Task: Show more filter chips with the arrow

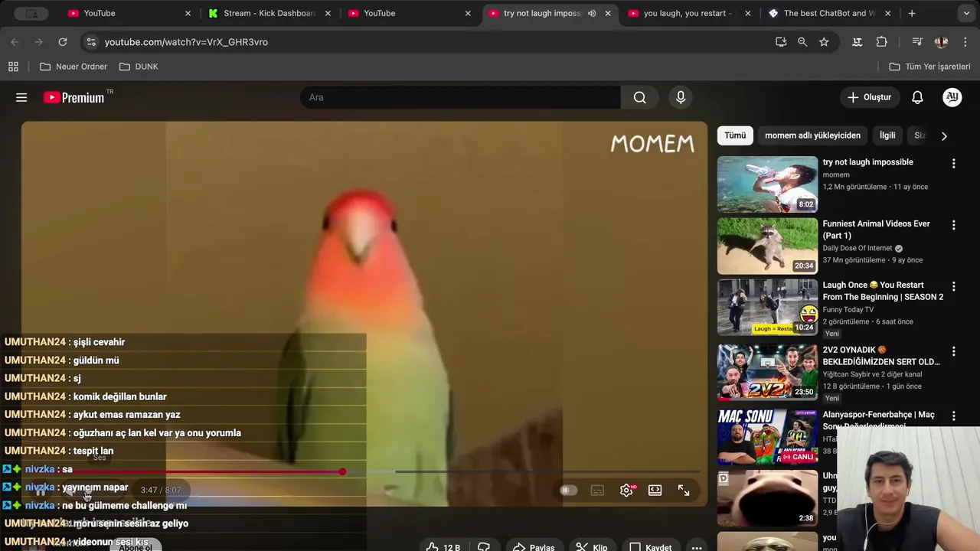Action: (944, 135)
